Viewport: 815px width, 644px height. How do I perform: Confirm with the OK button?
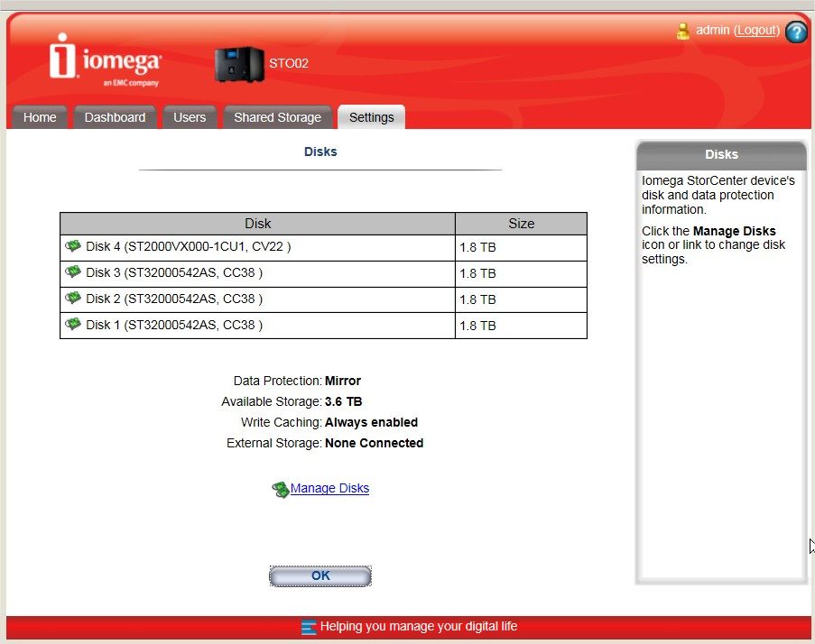(320, 575)
